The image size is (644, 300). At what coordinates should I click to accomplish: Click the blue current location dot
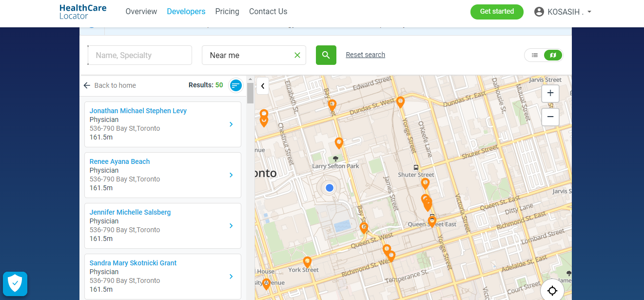click(330, 187)
